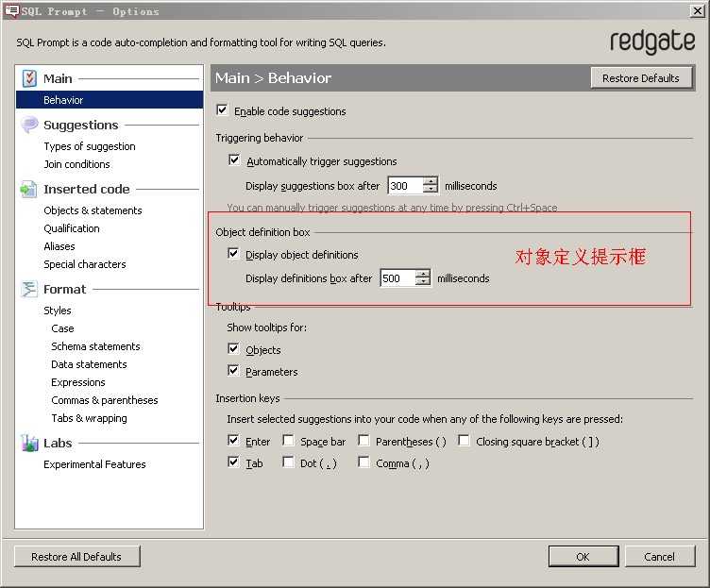Open Commas & parentheses settings
The image size is (710, 588).
coord(105,400)
